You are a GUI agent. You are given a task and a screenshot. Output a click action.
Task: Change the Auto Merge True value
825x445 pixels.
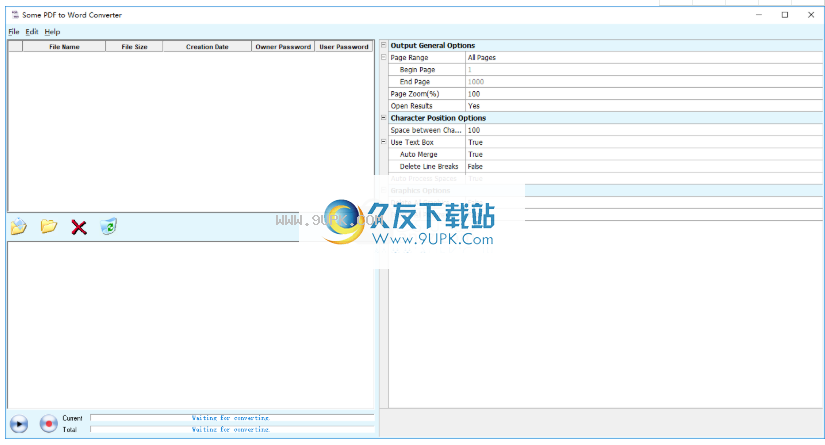click(x=644, y=154)
